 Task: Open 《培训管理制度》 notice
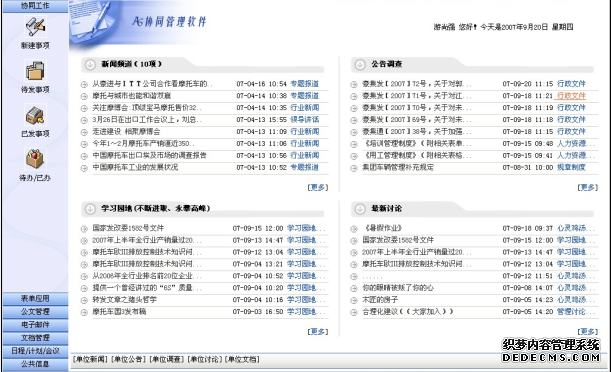[417, 144]
